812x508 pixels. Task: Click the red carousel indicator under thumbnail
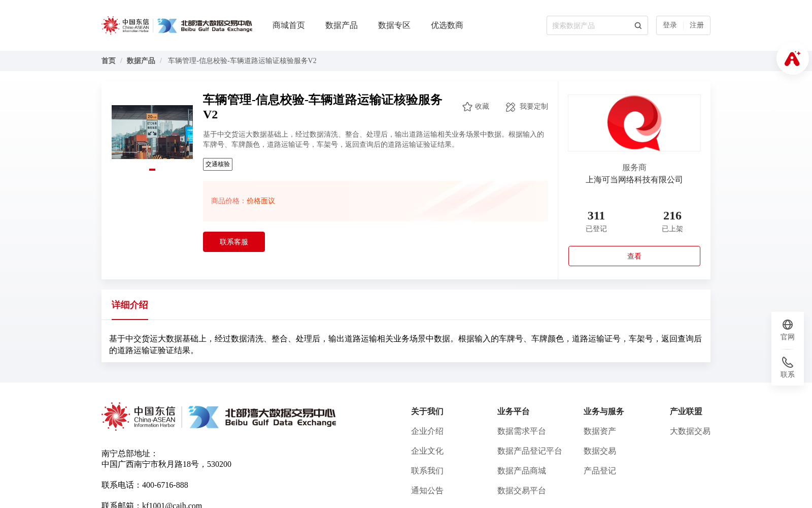click(x=152, y=170)
